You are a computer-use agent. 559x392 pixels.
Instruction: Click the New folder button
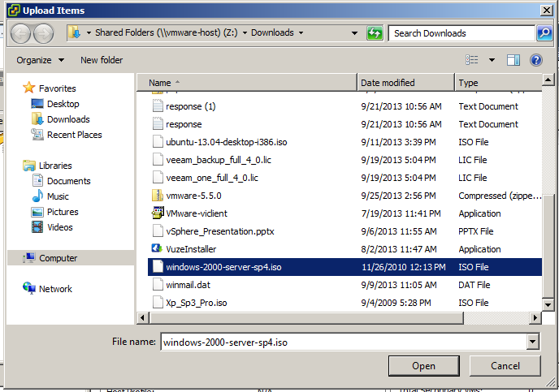click(x=102, y=60)
